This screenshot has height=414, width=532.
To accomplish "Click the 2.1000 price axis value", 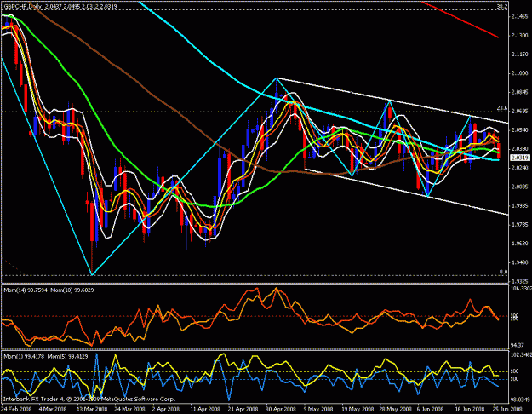I will (519, 73).
